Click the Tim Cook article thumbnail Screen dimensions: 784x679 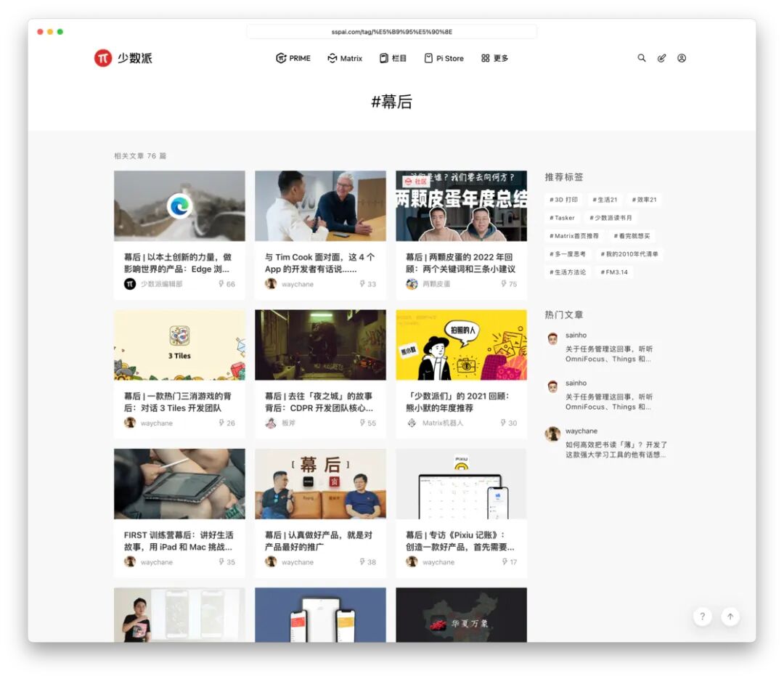click(x=321, y=206)
